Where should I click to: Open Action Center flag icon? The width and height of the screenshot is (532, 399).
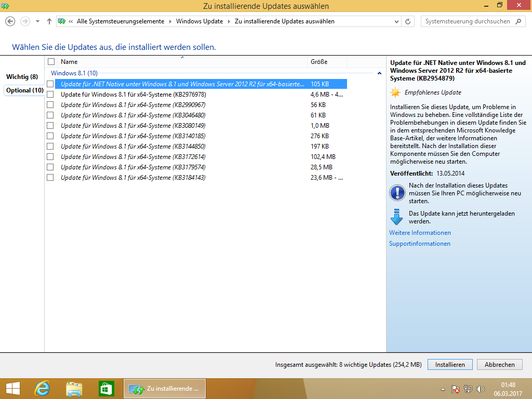455,389
